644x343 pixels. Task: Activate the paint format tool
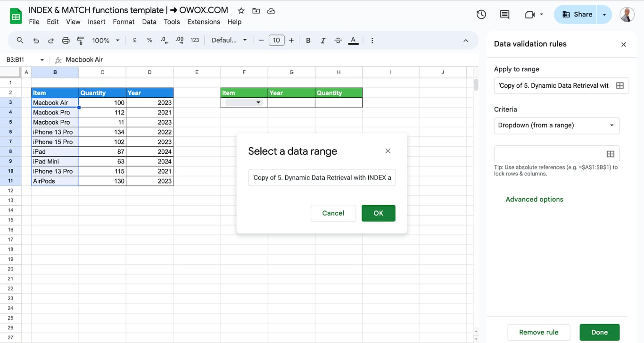click(x=80, y=41)
